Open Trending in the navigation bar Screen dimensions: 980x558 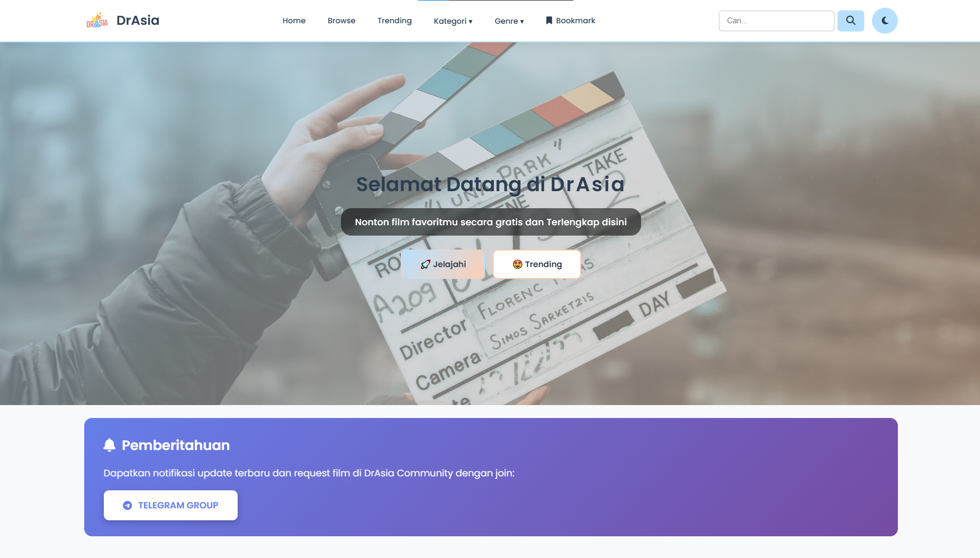[395, 21]
